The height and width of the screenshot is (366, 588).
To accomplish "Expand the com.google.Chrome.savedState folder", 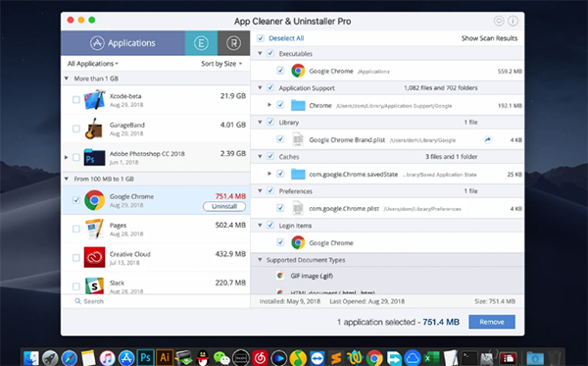I will 269,174.
